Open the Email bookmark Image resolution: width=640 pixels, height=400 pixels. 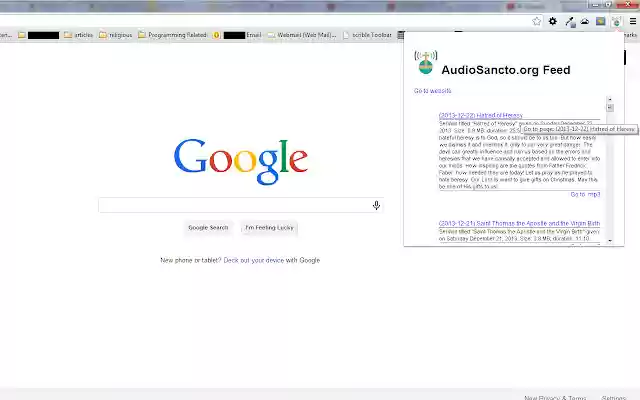click(237, 35)
